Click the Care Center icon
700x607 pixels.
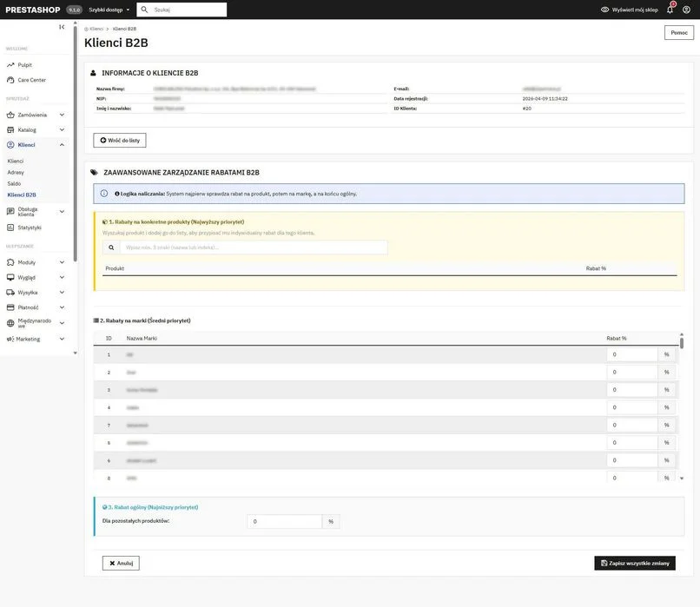(10, 80)
